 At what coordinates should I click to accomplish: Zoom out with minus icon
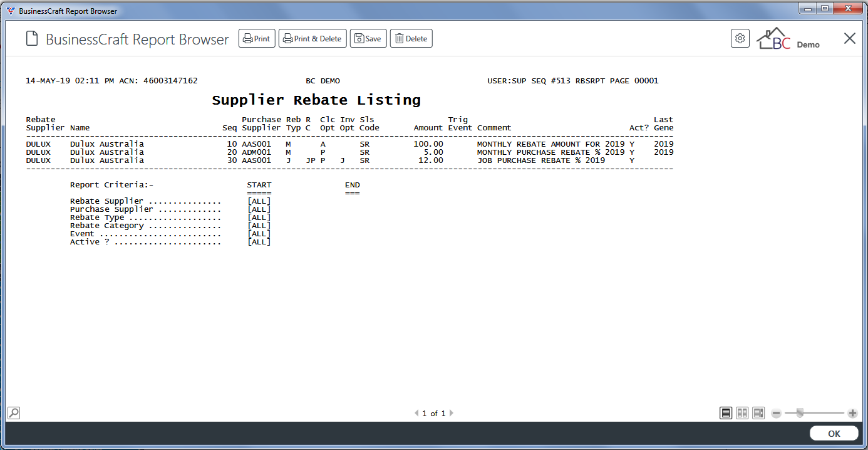(777, 413)
